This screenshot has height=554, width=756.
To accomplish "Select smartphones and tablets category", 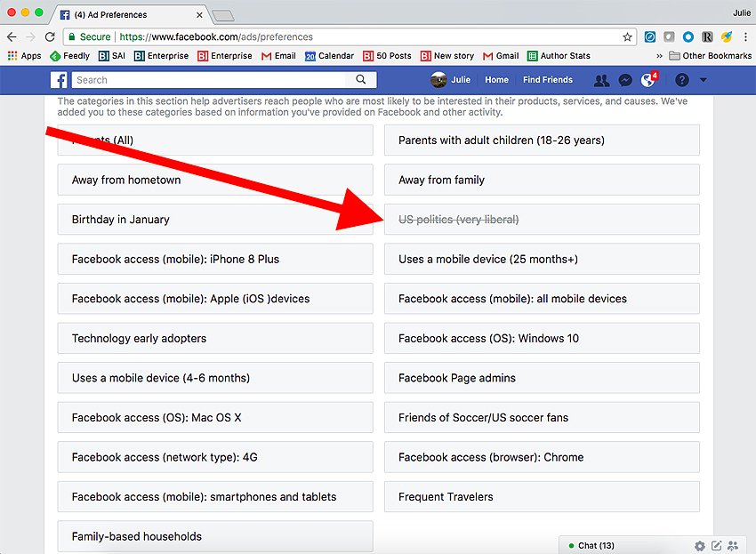I will pyautogui.click(x=215, y=496).
